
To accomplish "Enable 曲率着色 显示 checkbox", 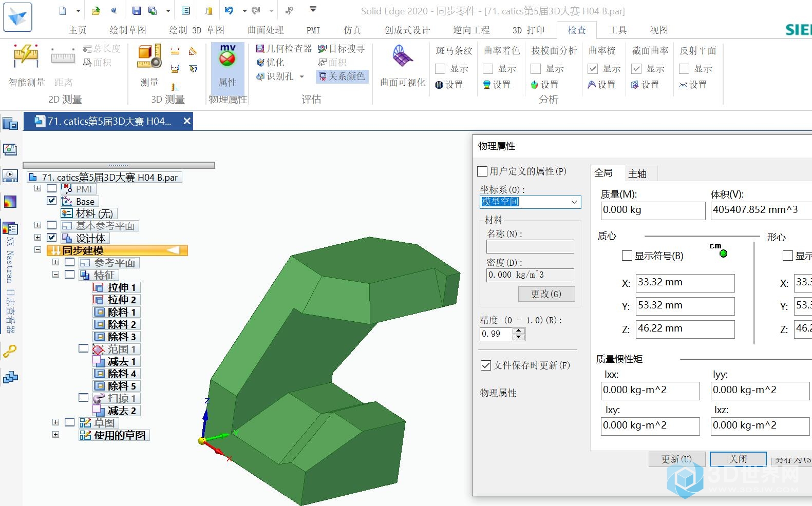I will [x=488, y=69].
